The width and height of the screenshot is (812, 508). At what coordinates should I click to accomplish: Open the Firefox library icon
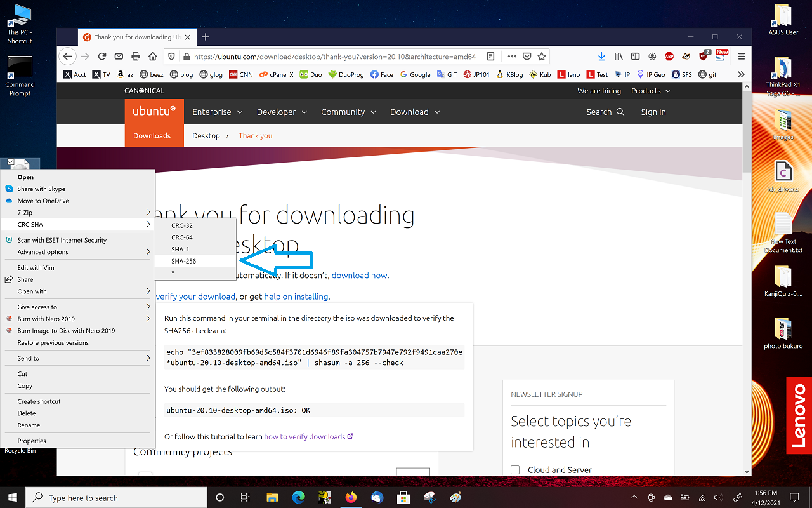619,57
